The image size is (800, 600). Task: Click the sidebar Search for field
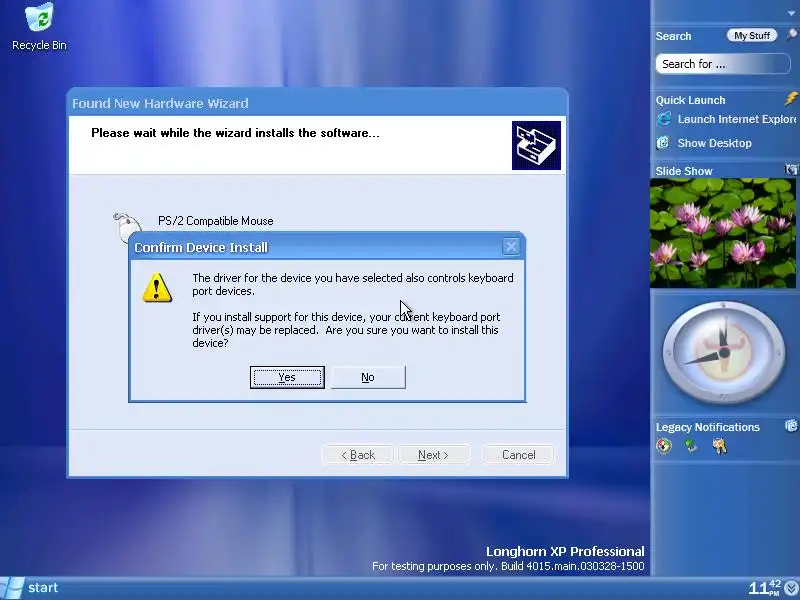722,64
